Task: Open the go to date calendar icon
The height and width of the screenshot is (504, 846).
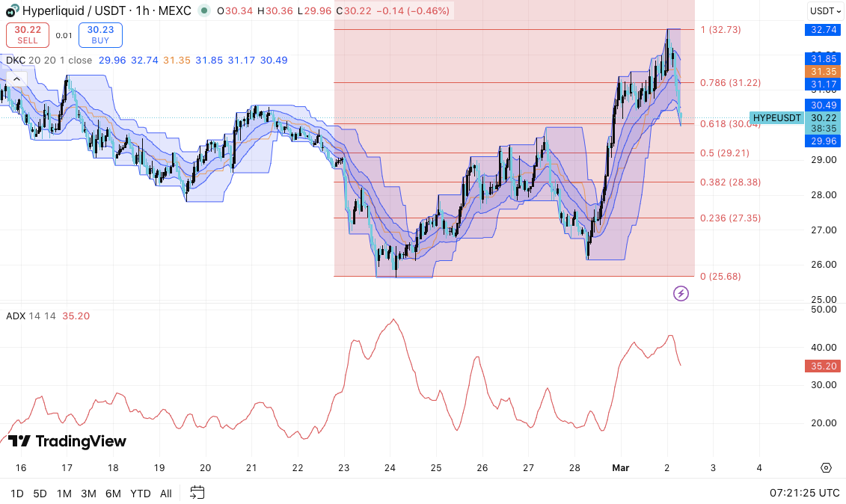Action: (x=197, y=493)
